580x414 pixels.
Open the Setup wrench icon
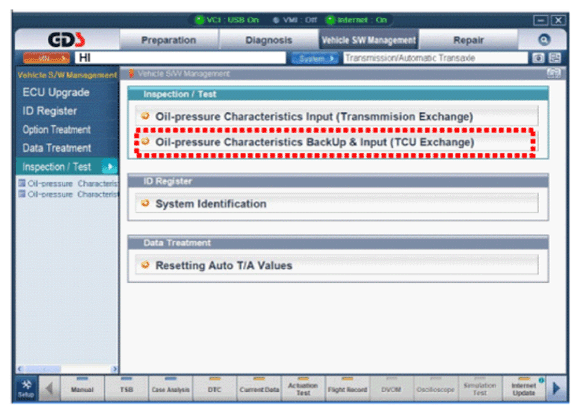(x=26, y=388)
